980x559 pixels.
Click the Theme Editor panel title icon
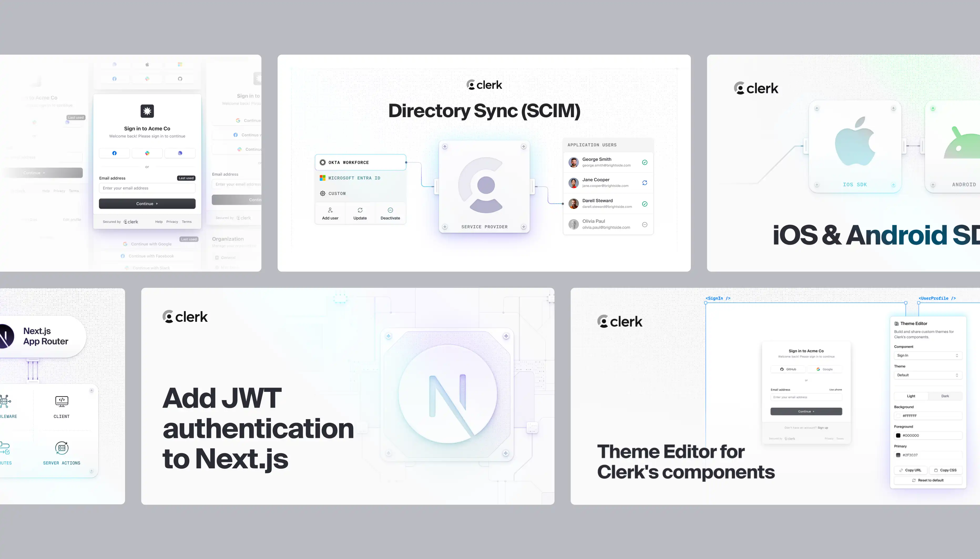(x=897, y=324)
